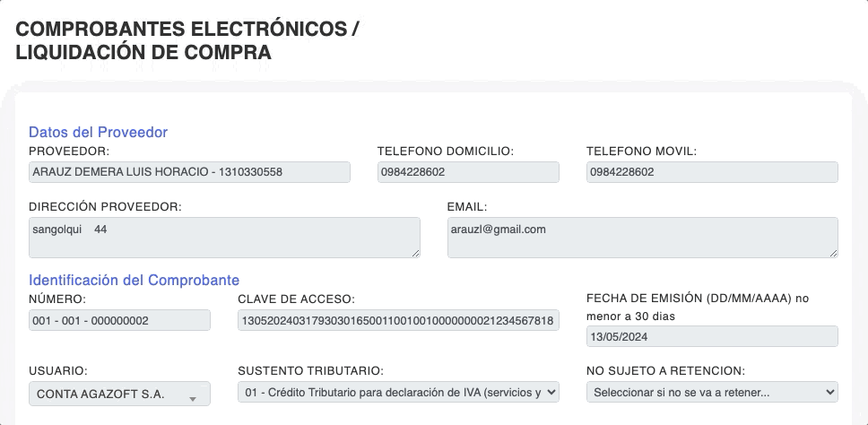Click the CLAVE DE ACCESO field
This screenshot has height=425, width=868.
pyautogui.click(x=398, y=320)
